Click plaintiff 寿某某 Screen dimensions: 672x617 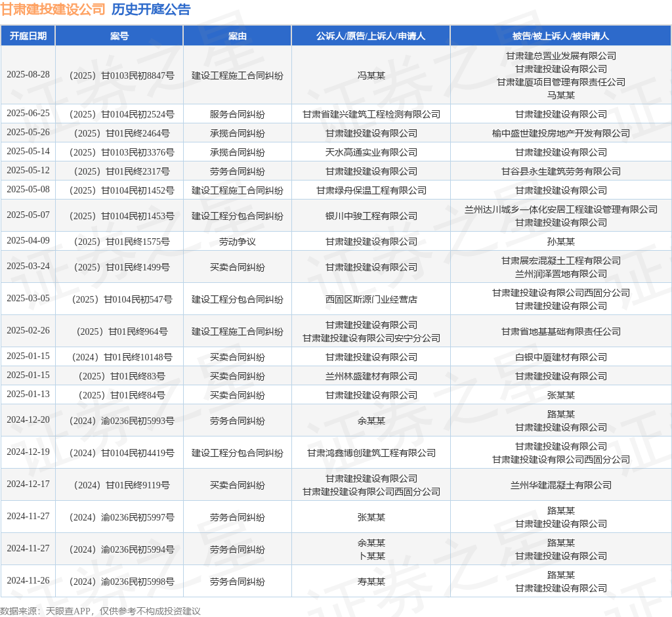coord(371,582)
